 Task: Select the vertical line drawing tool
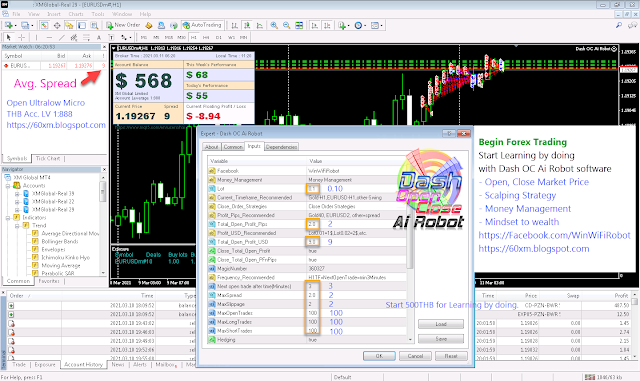point(37,37)
